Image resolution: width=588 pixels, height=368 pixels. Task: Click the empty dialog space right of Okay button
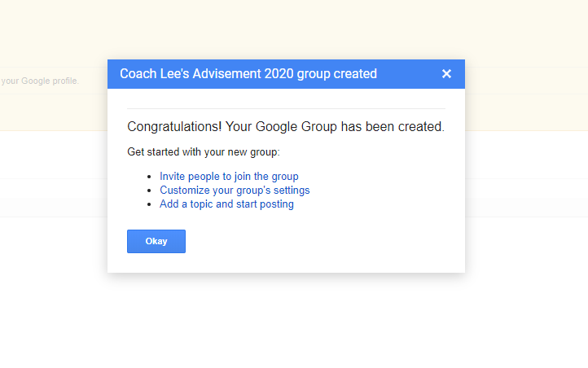pyautogui.click(x=326, y=242)
